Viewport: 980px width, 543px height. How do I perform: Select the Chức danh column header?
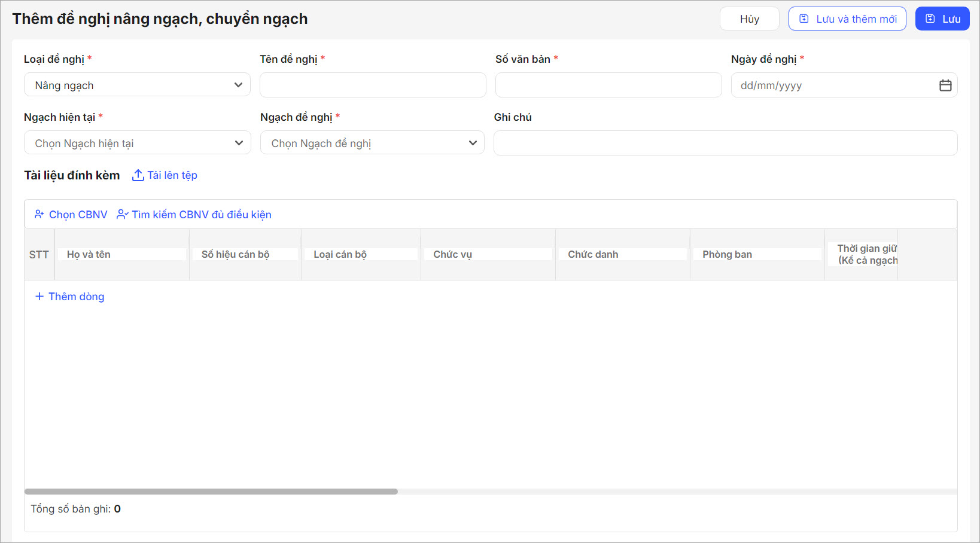click(x=593, y=254)
